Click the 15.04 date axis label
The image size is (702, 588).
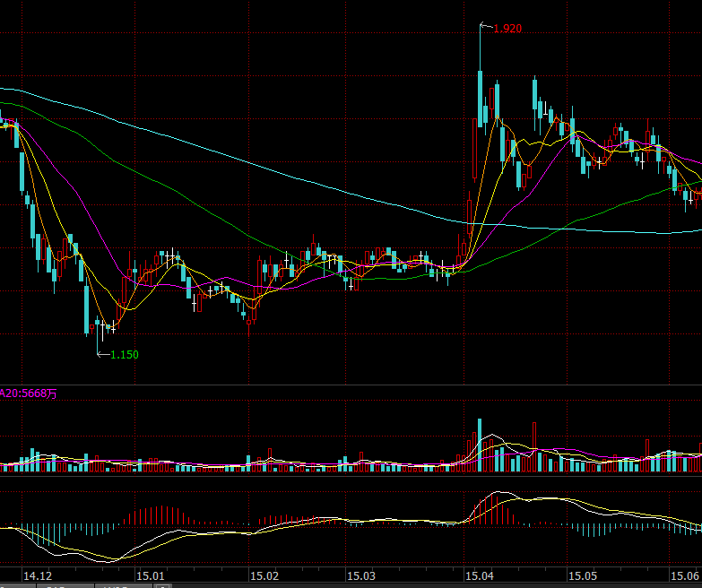pyautogui.click(x=480, y=575)
